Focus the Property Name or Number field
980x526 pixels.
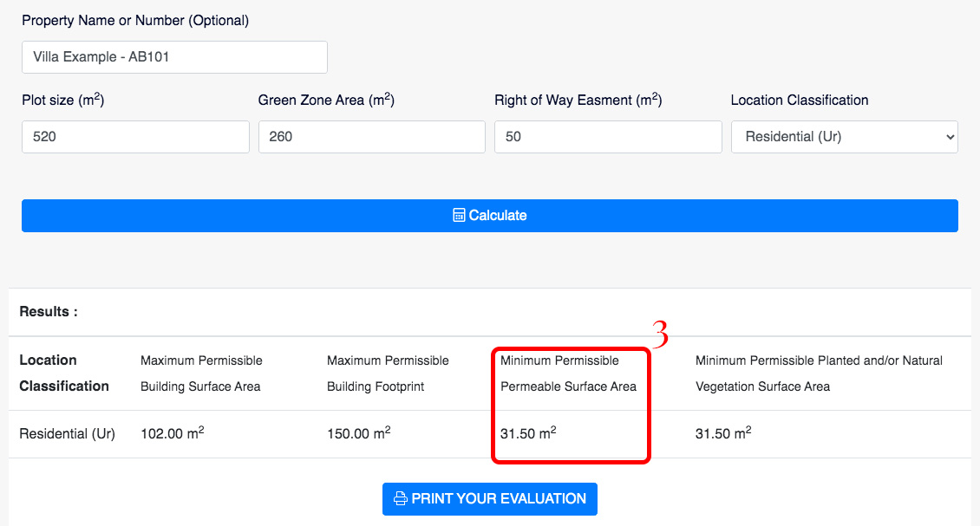[174, 57]
